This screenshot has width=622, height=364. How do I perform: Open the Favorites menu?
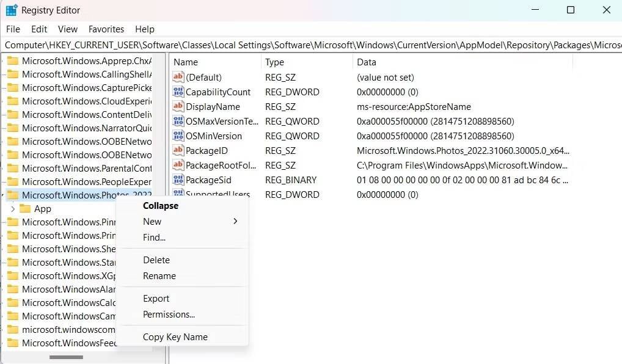[x=106, y=29]
